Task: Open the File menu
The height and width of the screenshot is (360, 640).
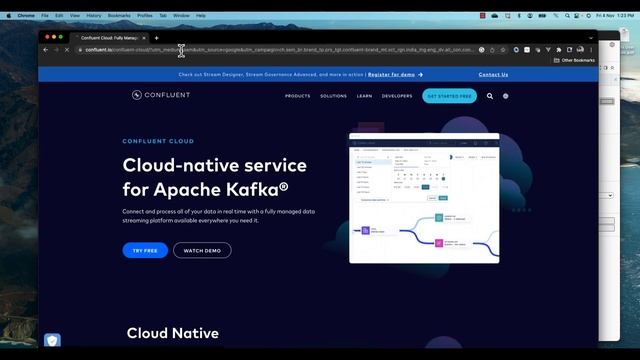Action: [45, 16]
